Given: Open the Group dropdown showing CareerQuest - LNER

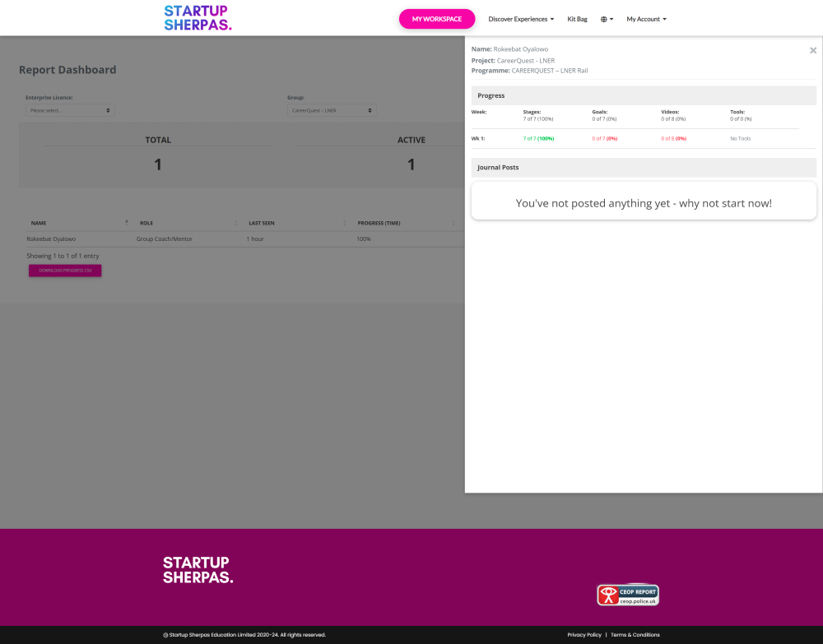Looking at the screenshot, I should point(332,110).
